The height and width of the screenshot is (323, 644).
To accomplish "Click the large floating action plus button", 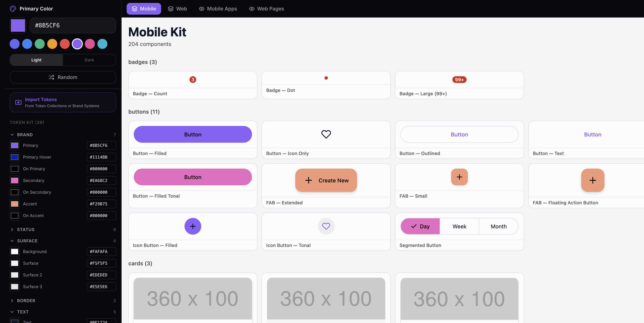I will [592, 180].
